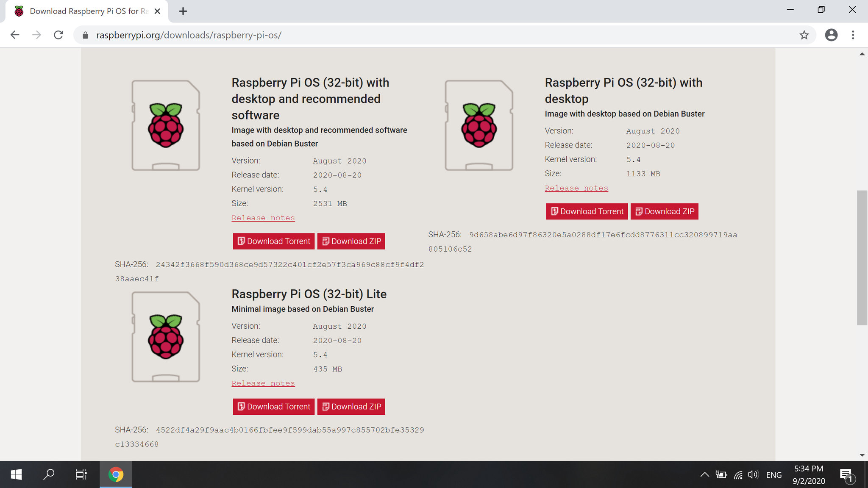Image resolution: width=868 pixels, height=488 pixels.
Task: Click the Chrome menu three-dot icon
Action: coord(853,35)
